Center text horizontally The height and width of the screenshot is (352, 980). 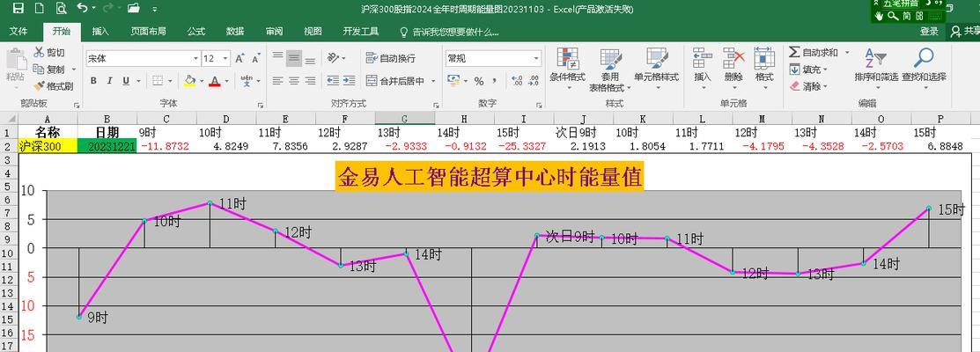tap(294, 80)
